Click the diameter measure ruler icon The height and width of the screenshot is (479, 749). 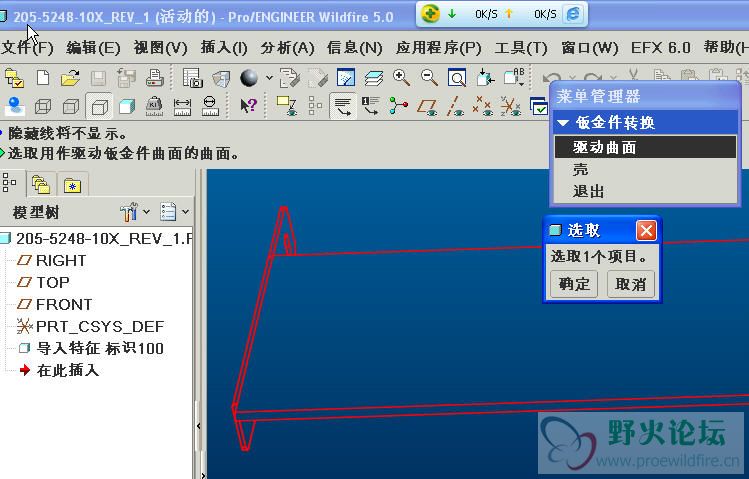click(x=210, y=106)
